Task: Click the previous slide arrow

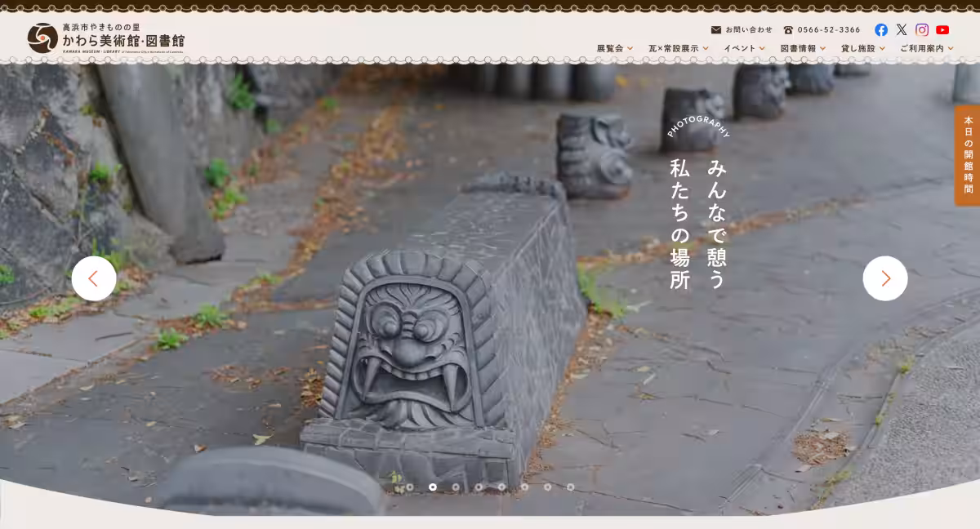Action: pyautogui.click(x=94, y=278)
